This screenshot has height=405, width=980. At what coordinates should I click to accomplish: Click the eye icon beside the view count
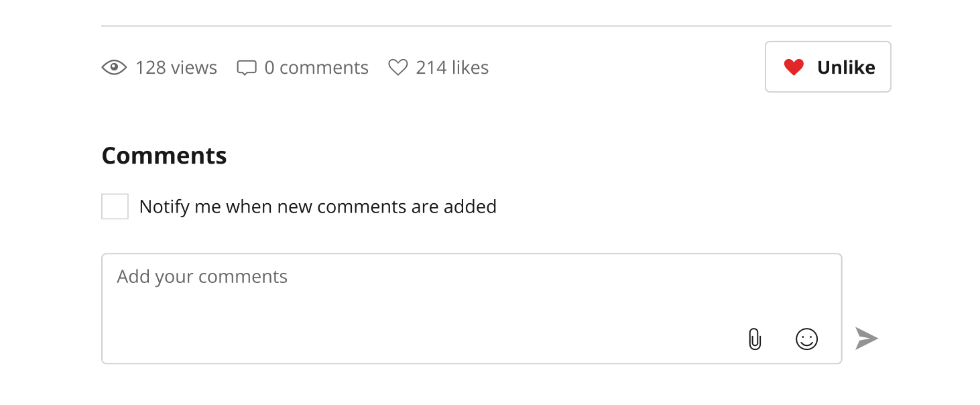[114, 67]
